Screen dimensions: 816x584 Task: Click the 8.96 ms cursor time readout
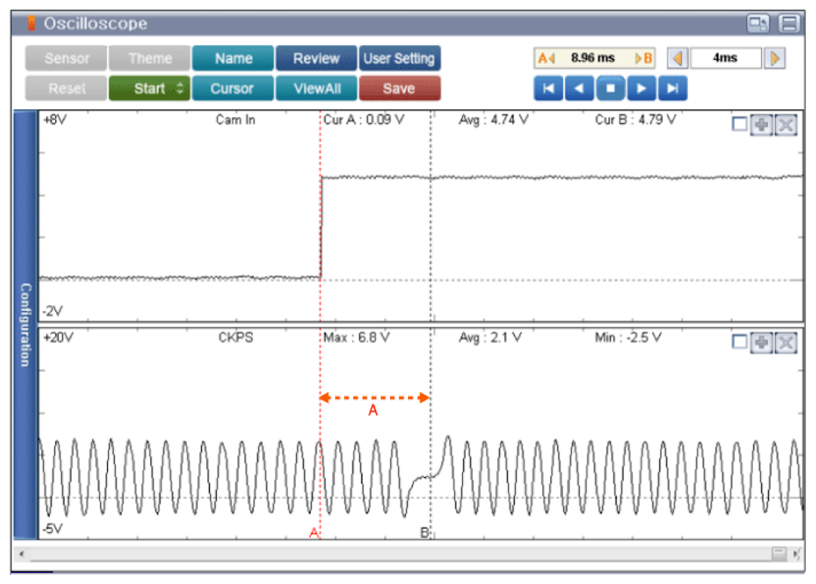point(593,58)
